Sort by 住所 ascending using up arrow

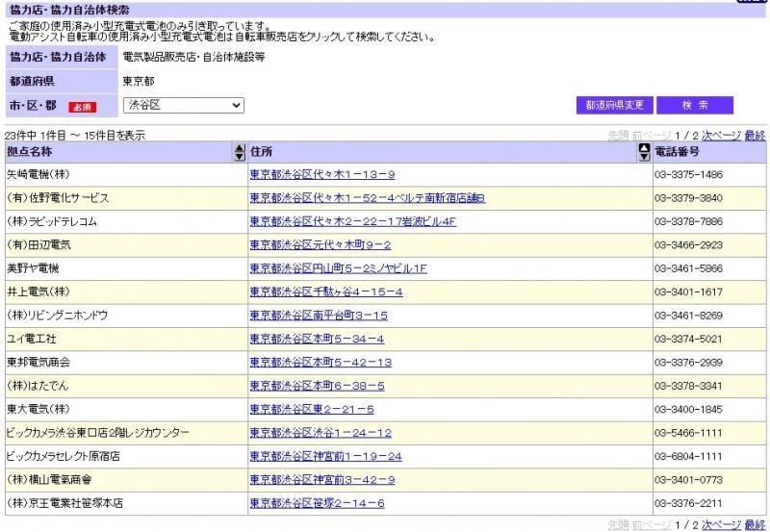[x=644, y=148]
